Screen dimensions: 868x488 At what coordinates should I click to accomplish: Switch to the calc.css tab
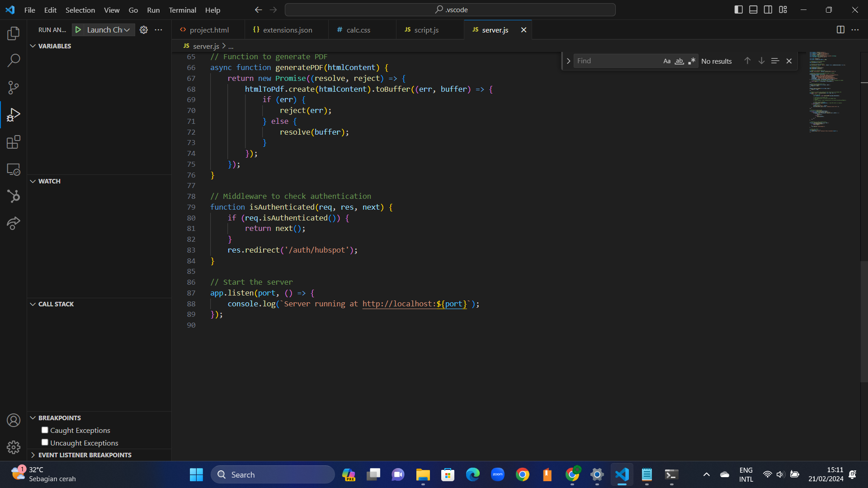tap(358, 29)
